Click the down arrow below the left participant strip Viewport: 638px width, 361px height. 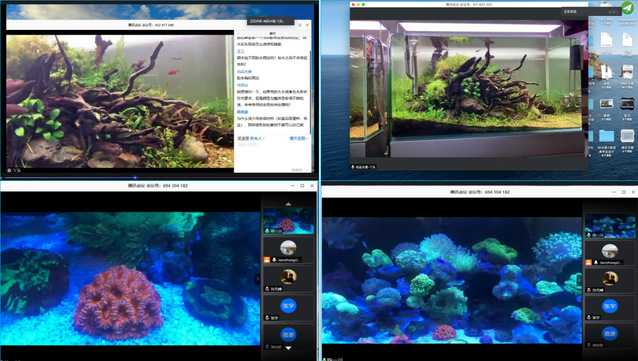(x=288, y=348)
